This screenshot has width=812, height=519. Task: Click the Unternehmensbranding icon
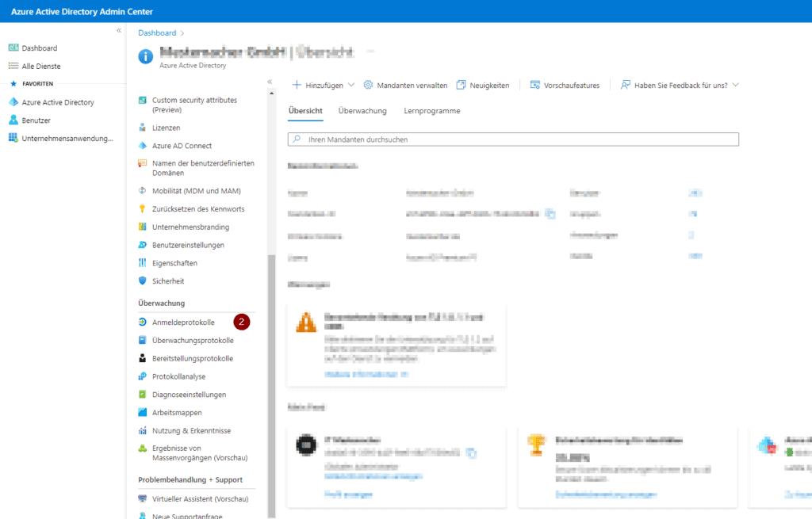point(143,227)
